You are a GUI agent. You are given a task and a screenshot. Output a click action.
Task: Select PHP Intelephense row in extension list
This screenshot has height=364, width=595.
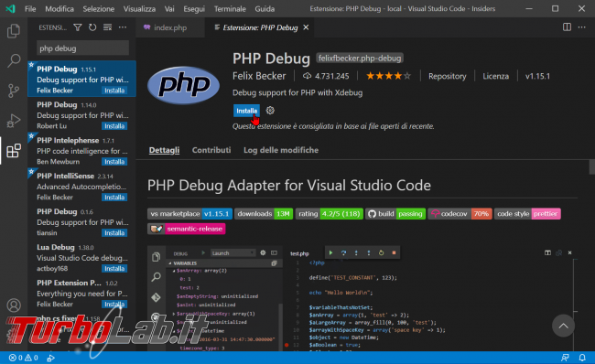(82, 151)
